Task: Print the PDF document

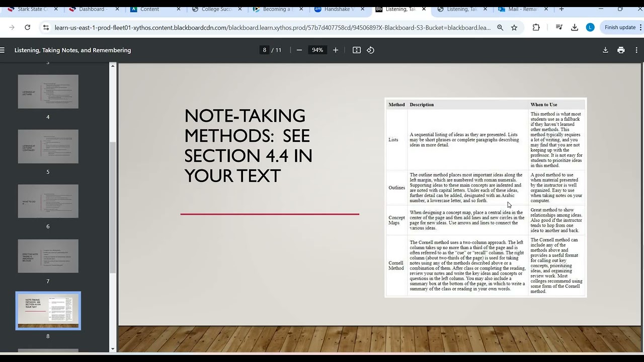Action: coord(621,50)
